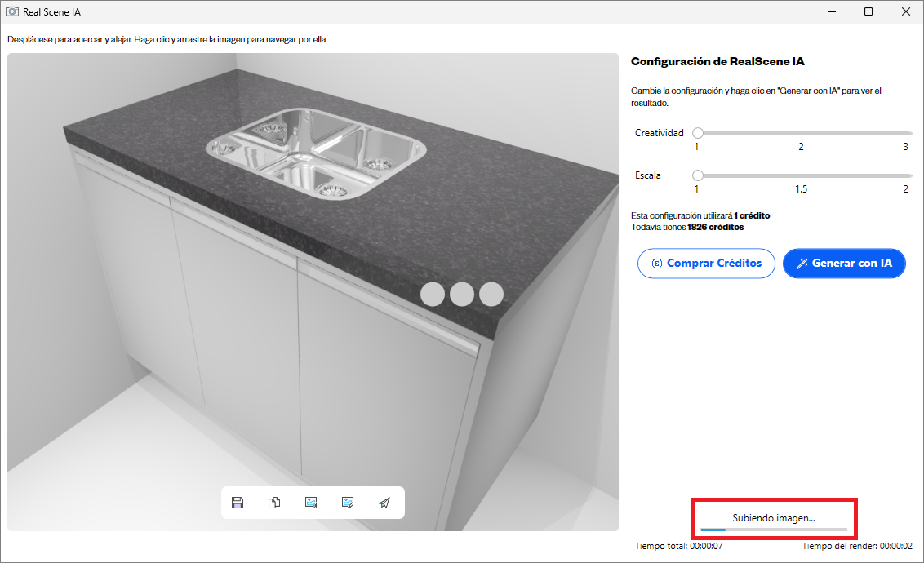
Task: Click the Configuración de RealScene IA heading
Action: pyautogui.click(x=717, y=61)
